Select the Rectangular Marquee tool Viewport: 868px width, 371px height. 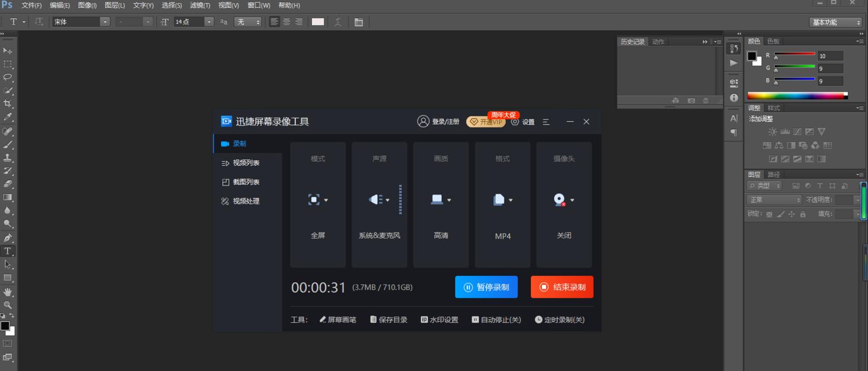(x=8, y=64)
